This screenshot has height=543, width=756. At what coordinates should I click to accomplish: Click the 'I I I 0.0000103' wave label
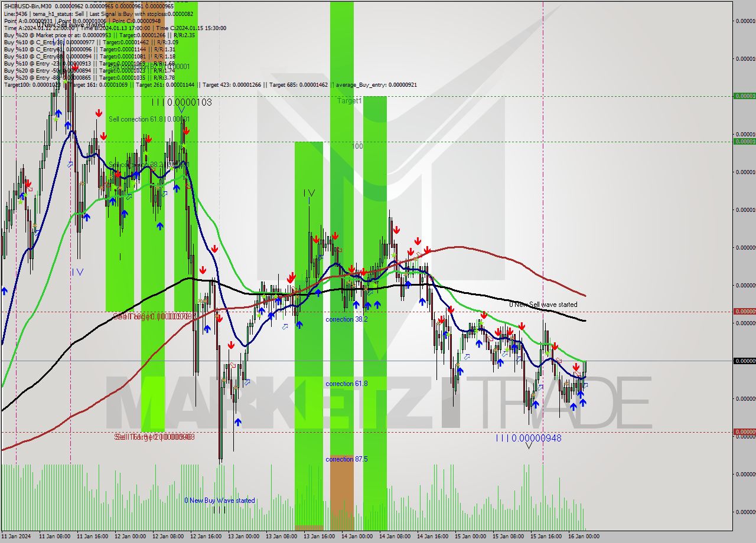(x=181, y=102)
